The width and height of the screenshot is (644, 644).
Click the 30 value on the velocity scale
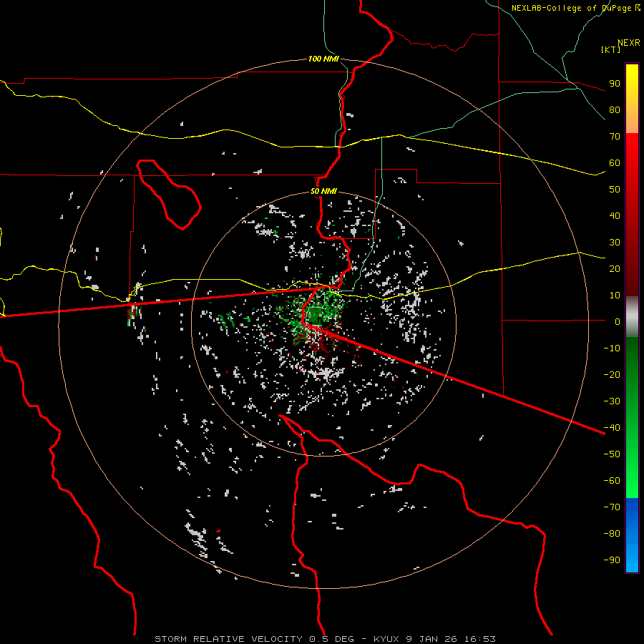(x=615, y=243)
